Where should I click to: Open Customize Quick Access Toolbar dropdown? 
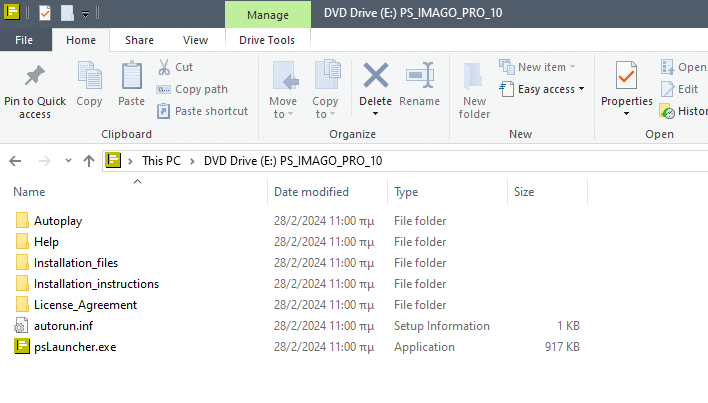[85, 14]
